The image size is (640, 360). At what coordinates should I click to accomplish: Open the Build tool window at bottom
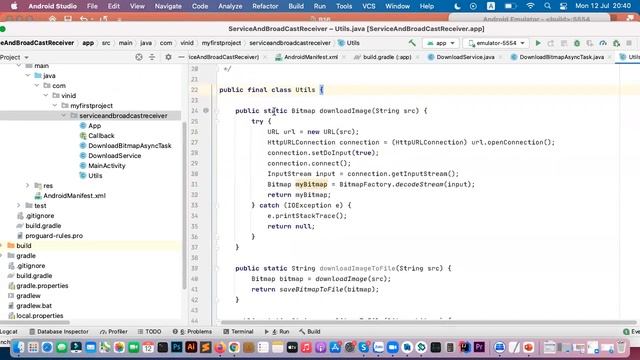(310, 332)
